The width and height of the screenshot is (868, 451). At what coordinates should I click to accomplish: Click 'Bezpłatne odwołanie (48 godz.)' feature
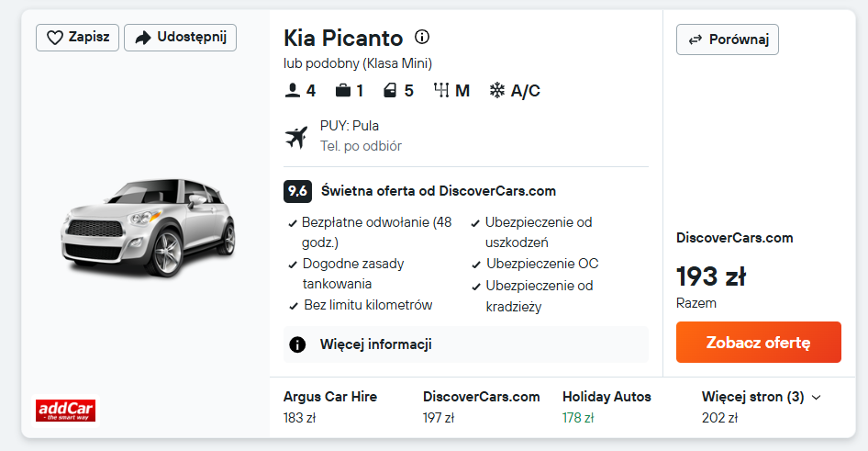[x=376, y=232]
